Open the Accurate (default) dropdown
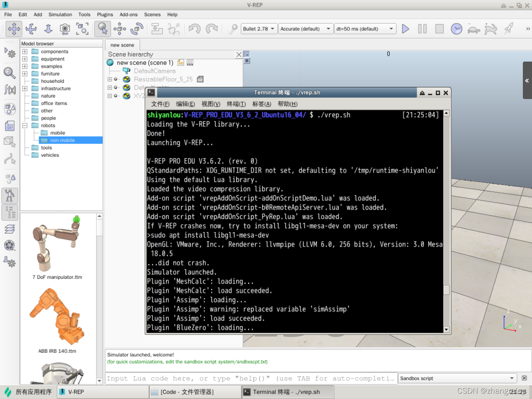 305,29
